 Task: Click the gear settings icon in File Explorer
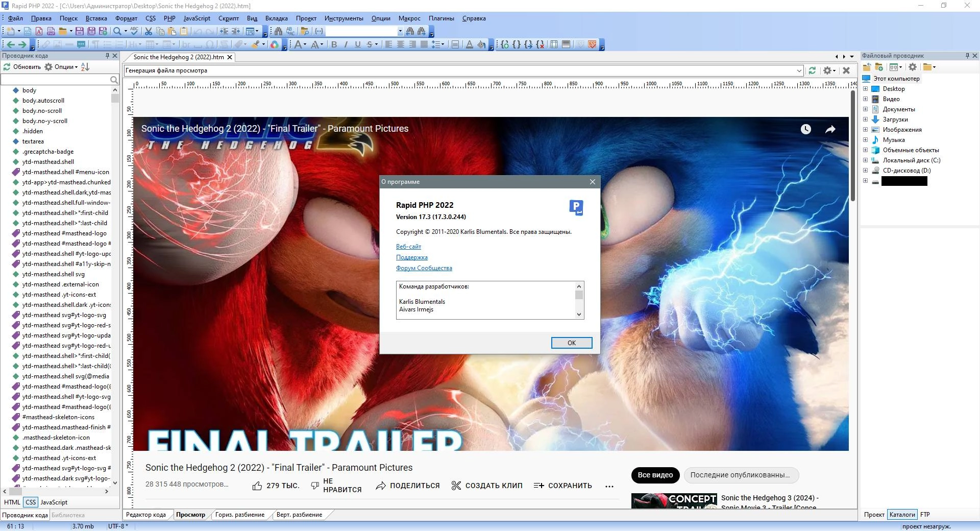913,67
